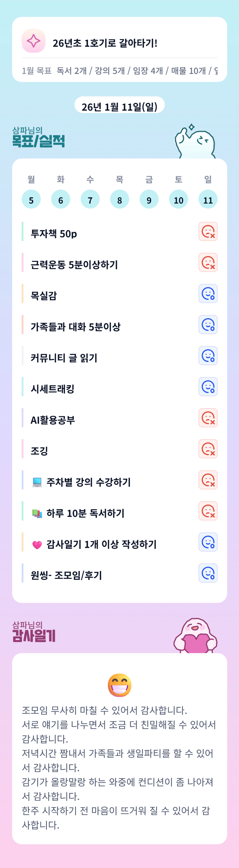Toggle status face for 투자책 50p

pyautogui.click(x=208, y=231)
